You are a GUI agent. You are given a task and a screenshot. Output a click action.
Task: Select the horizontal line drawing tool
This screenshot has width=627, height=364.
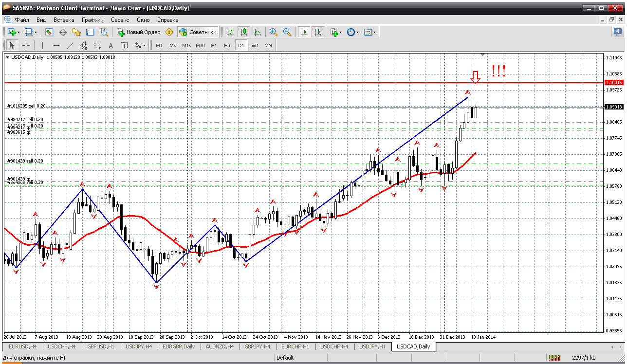(56, 45)
